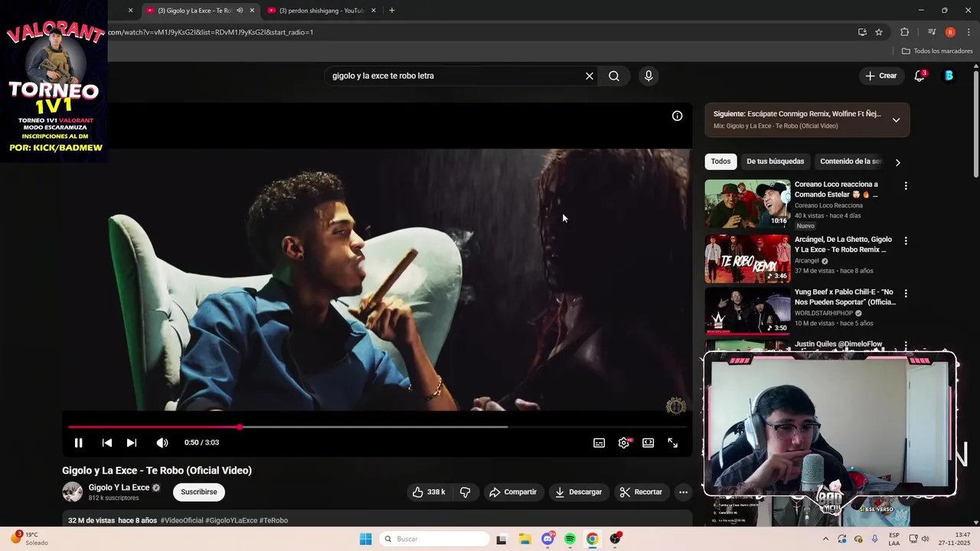Open options menu for Coreano Loco video
The height and width of the screenshot is (551, 980).
[x=906, y=186]
